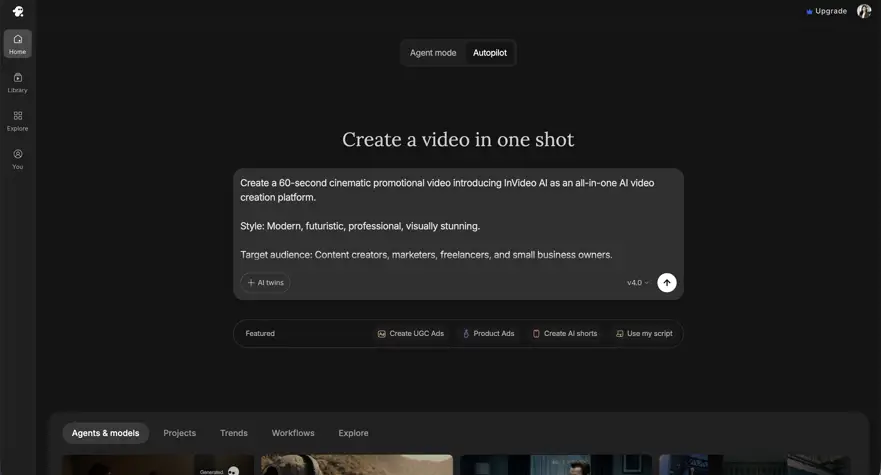881x475 pixels.
Task: Open the You profile sidebar item
Action: pos(17,159)
